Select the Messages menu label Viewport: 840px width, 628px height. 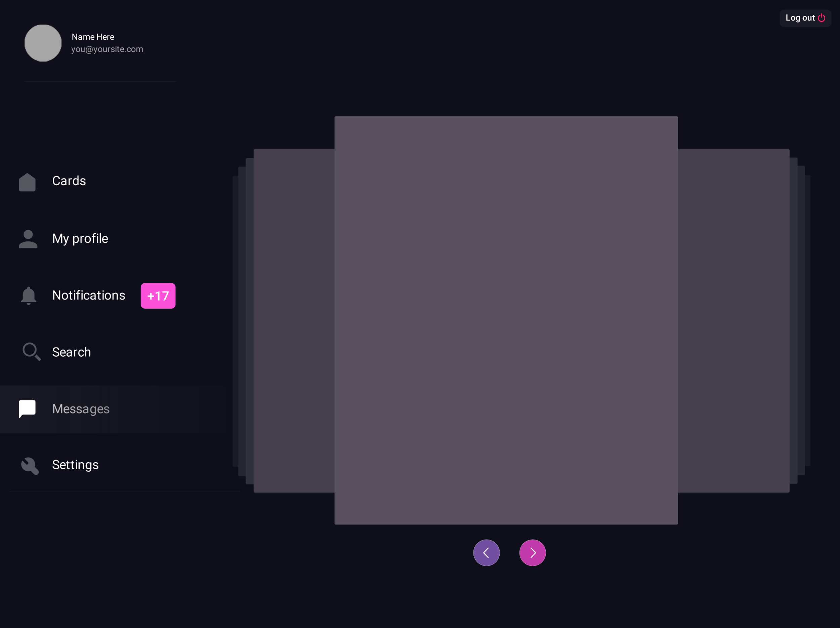point(81,409)
